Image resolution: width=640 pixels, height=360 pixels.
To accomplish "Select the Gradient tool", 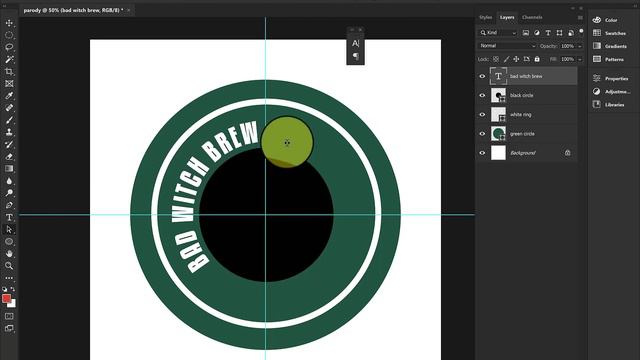I will [9, 169].
